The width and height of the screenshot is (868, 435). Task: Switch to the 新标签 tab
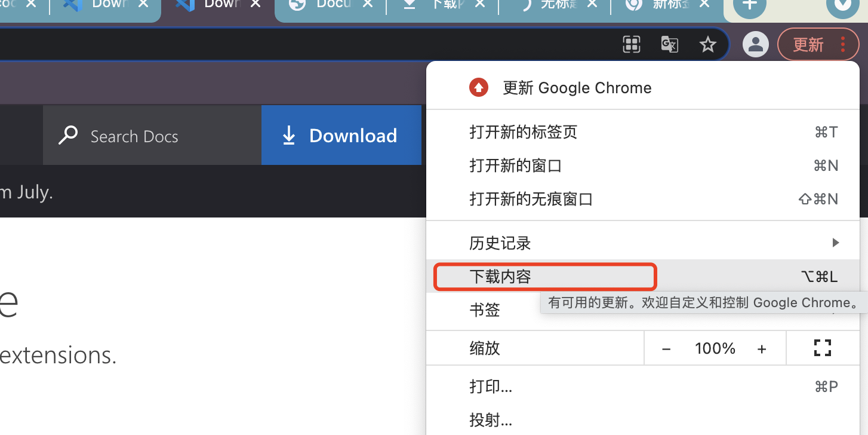tap(667, 5)
